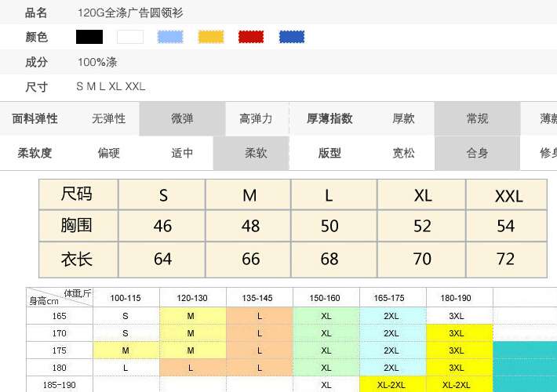
Task: Click the 无弹性 elasticity option
Action: click(x=108, y=119)
